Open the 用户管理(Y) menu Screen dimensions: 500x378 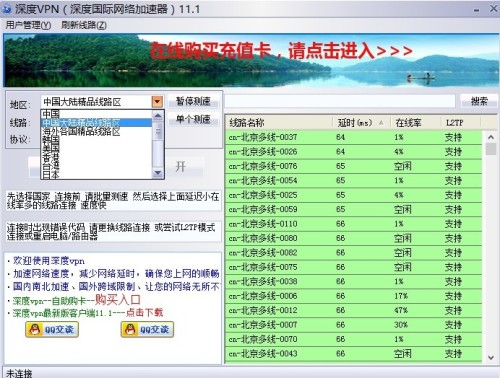(x=28, y=25)
